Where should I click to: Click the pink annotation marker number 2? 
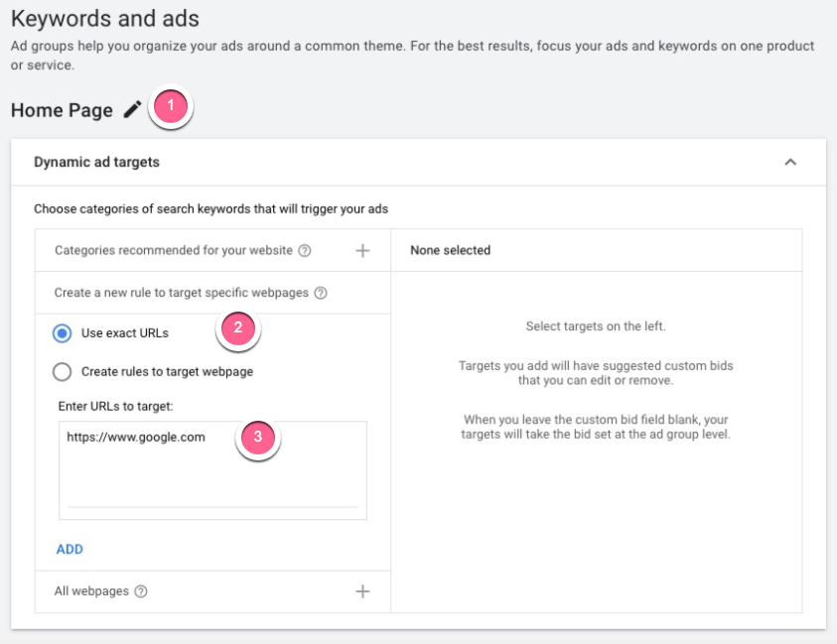click(238, 328)
